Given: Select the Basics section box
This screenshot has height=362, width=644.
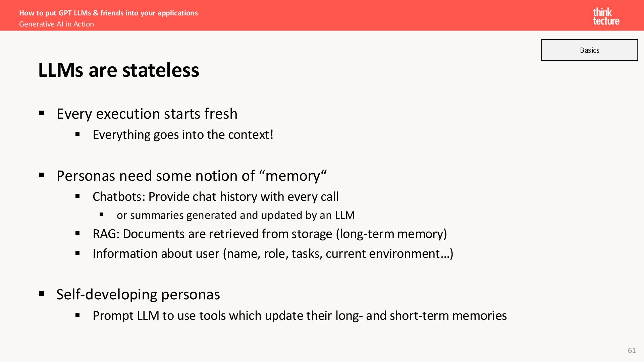Looking at the screenshot, I should (589, 50).
